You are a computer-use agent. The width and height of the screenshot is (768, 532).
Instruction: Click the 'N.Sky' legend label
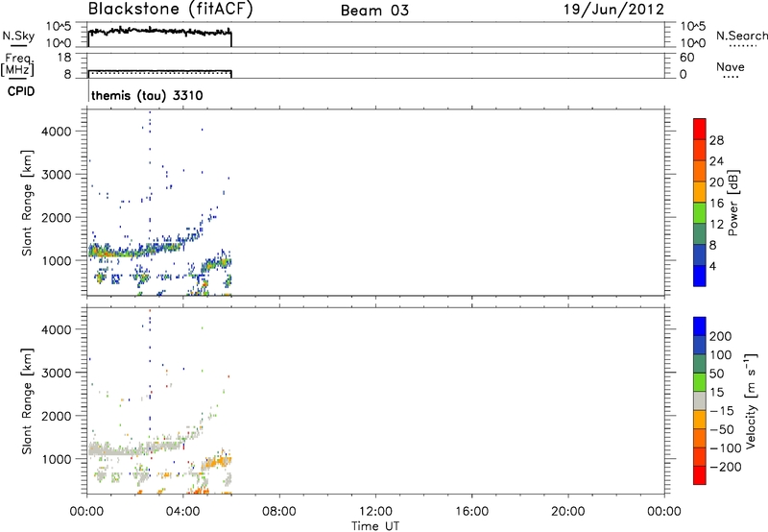pos(18,36)
